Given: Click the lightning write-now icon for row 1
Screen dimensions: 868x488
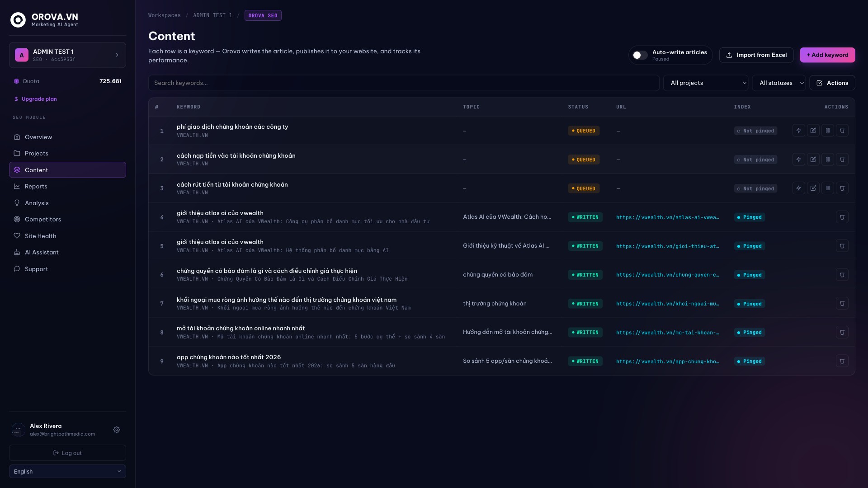Looking at the screenshot, I should tap(799, 131).
